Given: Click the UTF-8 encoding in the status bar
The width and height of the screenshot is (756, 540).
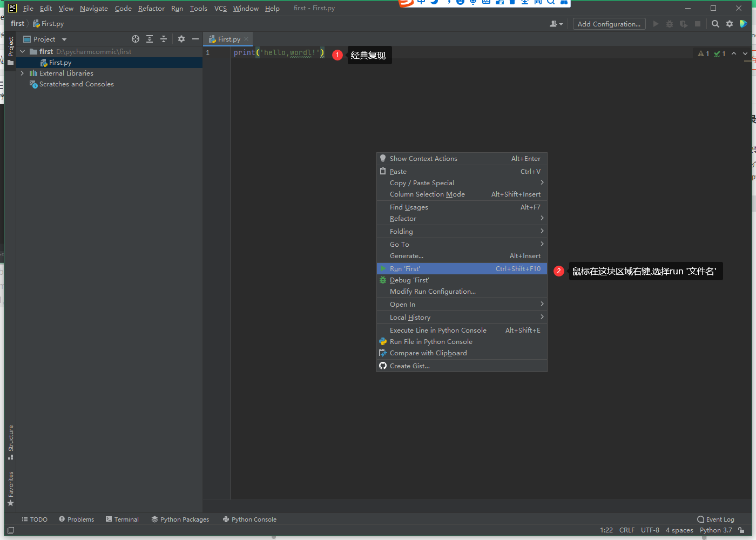Looking at the screenshot, I should pos(650,530).
